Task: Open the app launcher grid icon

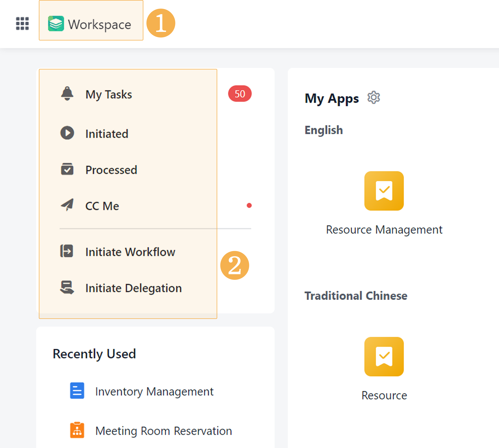Action: [22, 24]
